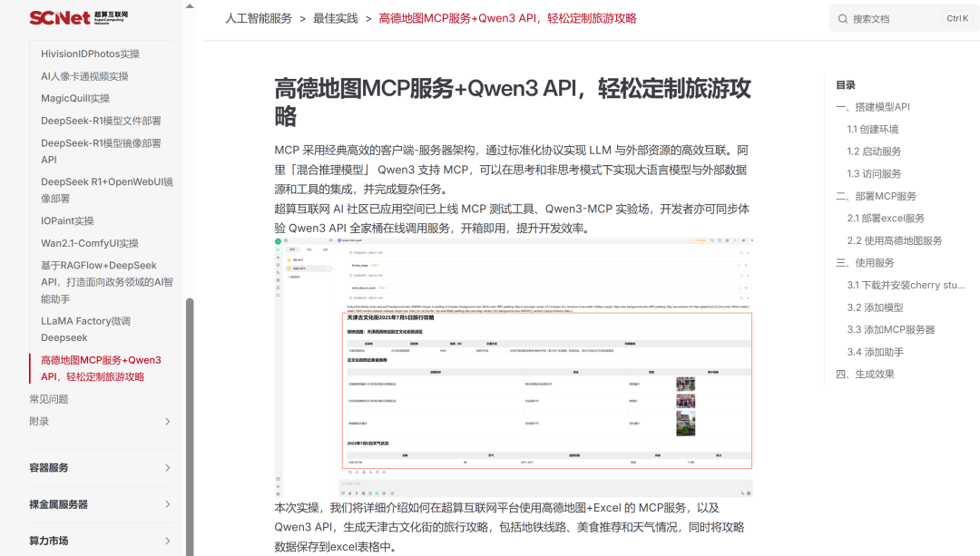Image resolution: width=980 pixels, height=556 pixels.
Task: Jump to 2.2 使用高德地图服务 section
Action: point(895,240)
